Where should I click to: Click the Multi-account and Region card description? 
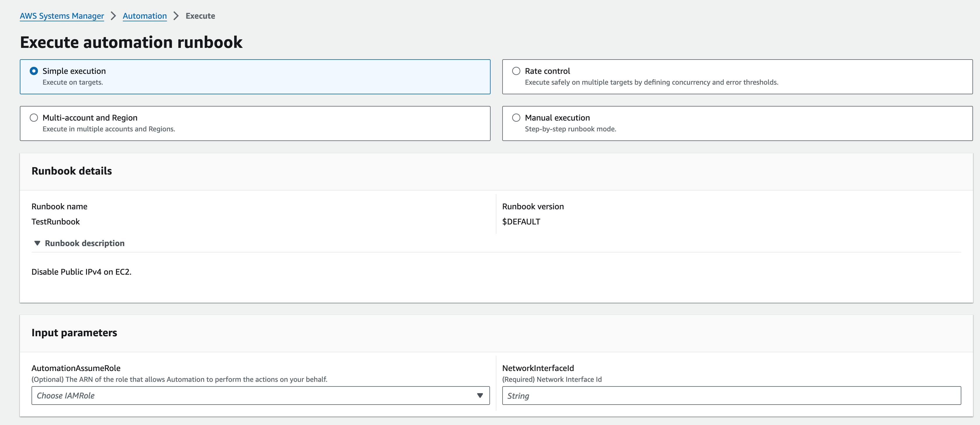[109, 129]
